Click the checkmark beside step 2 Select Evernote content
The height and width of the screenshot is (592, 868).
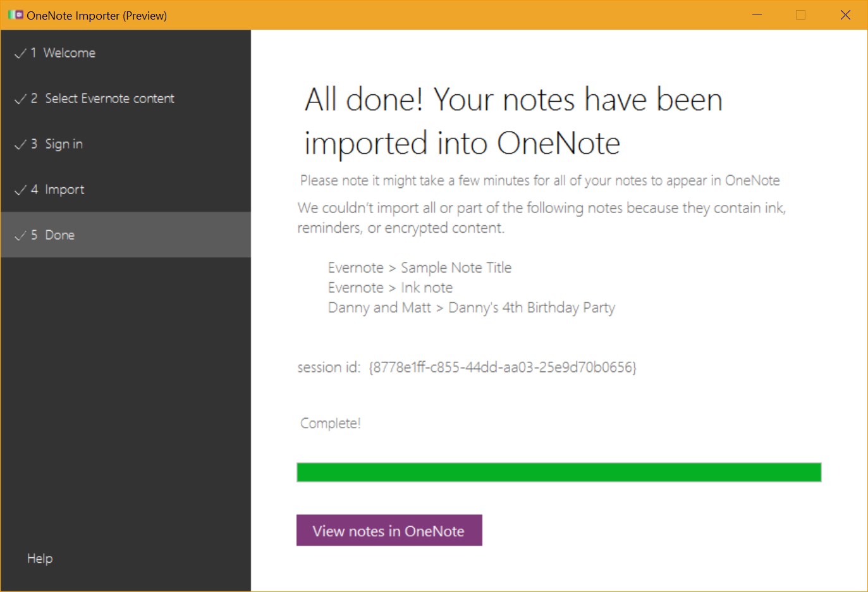click(19, 99)
